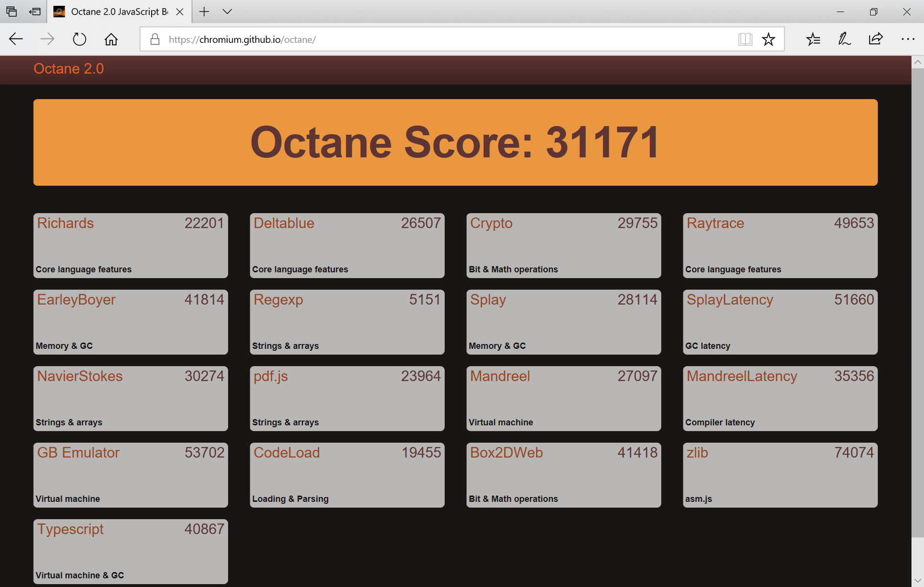Open the Regexp benchmark link
924x587 pixels.
[278, 299]
